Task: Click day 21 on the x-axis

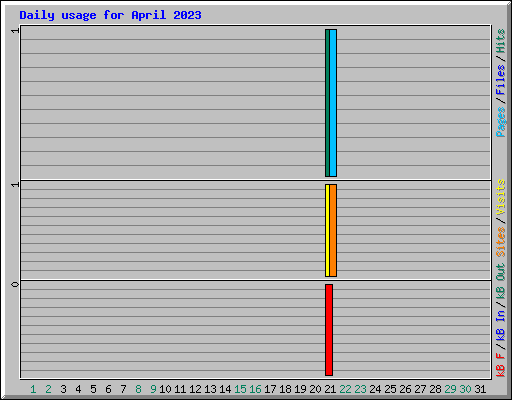Action: (x=330, y=389)
